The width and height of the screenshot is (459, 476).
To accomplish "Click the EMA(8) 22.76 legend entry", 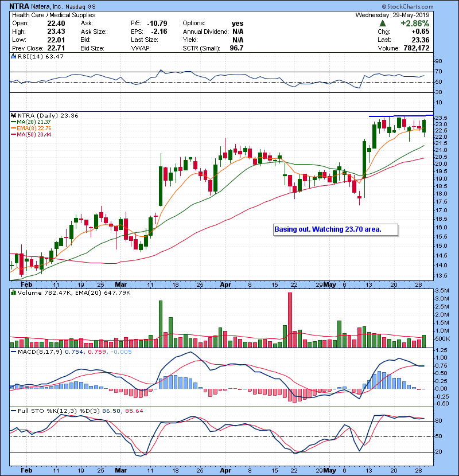I will [x=30, y=128].
